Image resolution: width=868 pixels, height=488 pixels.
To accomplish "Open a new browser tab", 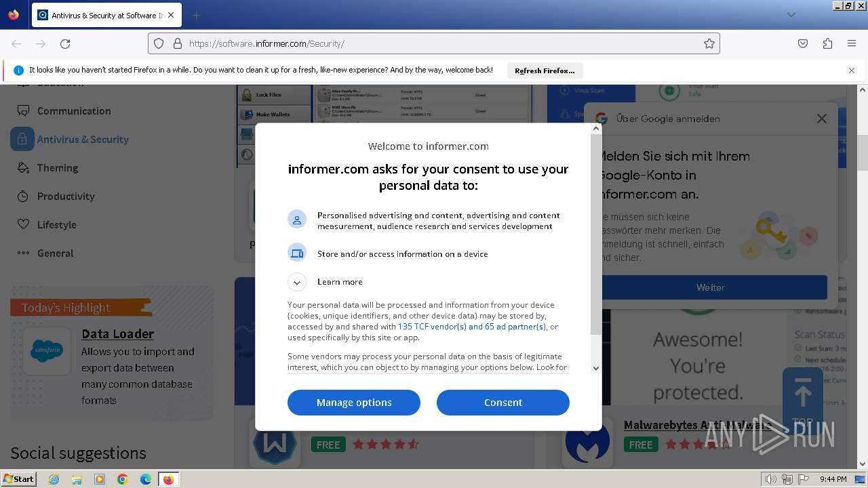I will click(196, 15).
